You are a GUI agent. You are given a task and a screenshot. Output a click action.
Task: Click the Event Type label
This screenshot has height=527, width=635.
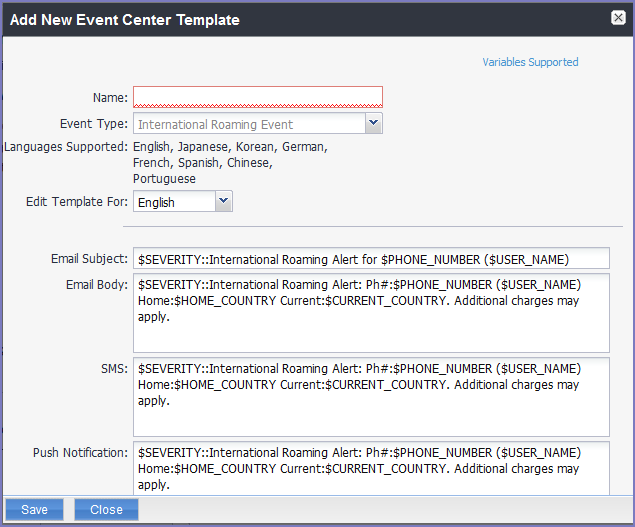(94, 124)
